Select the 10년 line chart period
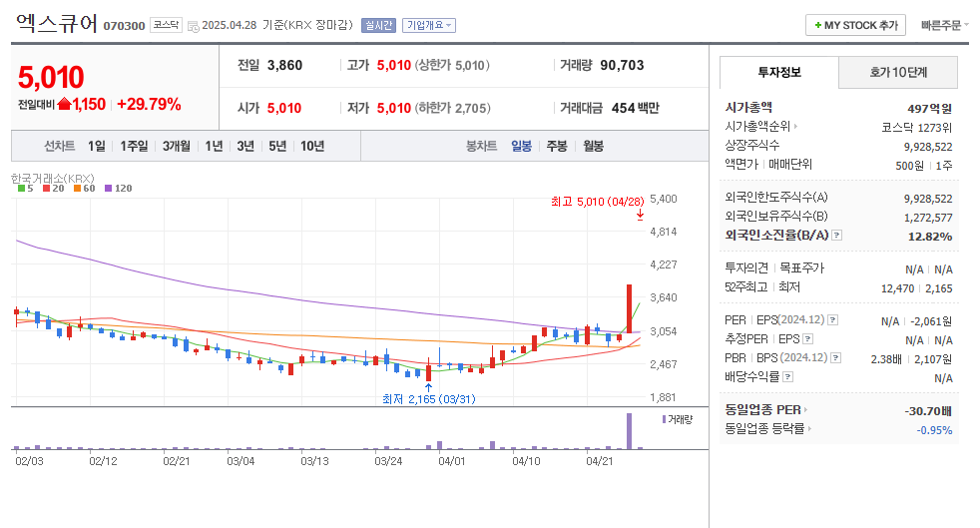 click(x=312, y=146)
